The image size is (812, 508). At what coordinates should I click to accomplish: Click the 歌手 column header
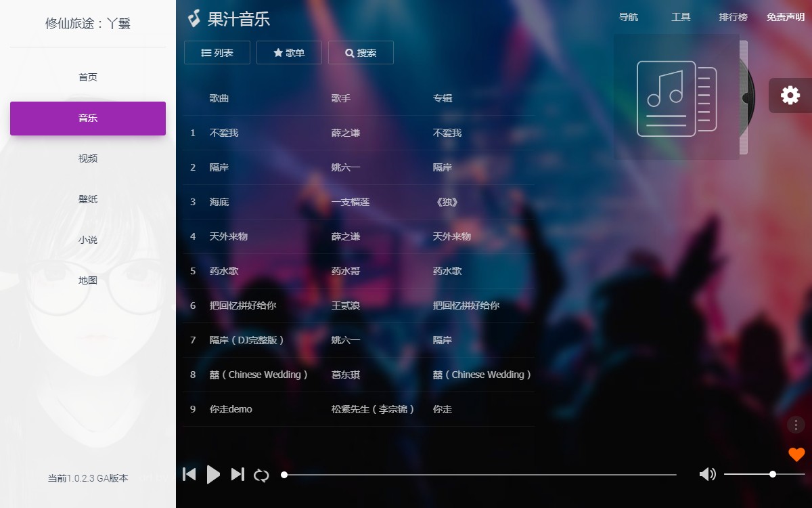click(x=341, y=98)
